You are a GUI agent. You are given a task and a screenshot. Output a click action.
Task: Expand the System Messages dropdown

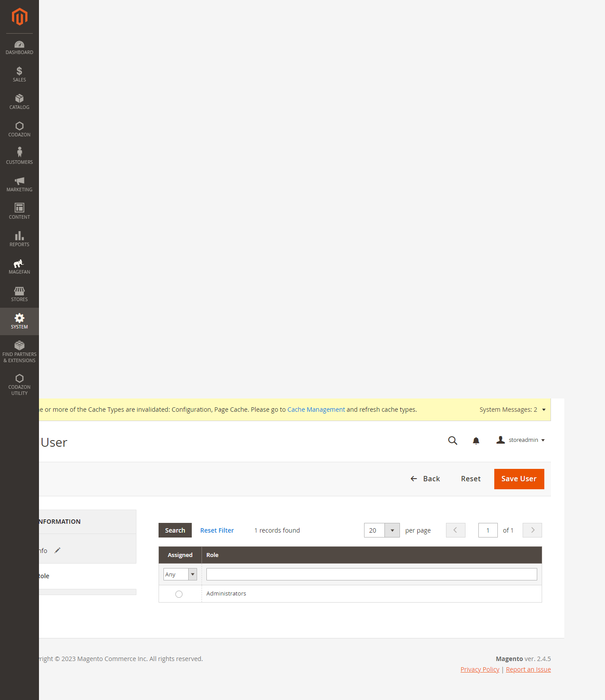tap(512, 410)
